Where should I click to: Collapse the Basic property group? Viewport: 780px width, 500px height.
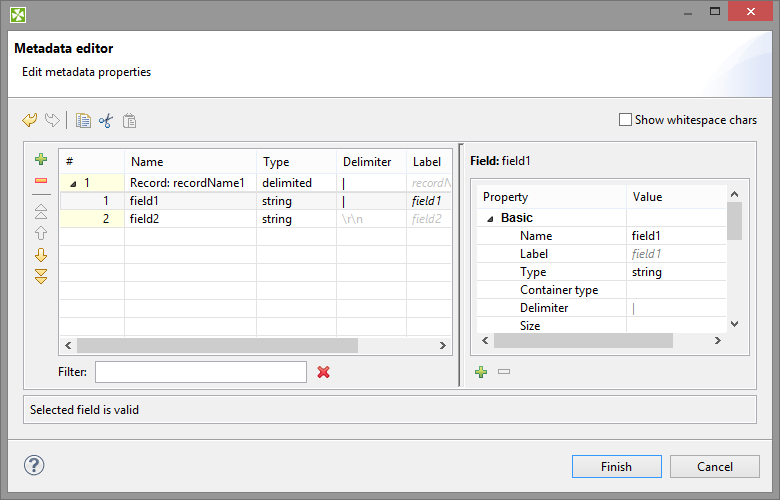click(x=490, y=219)
